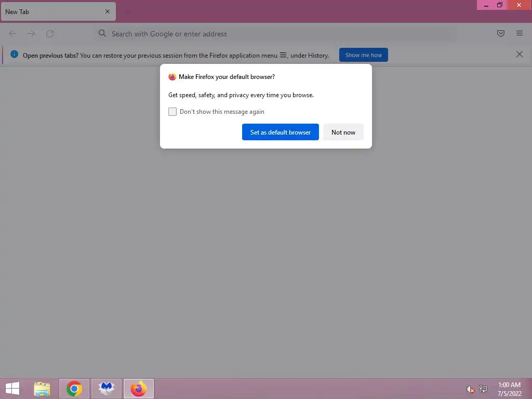
Task: Open the taskbar clock showing 1:00 AM
Action: click(509, 389)
